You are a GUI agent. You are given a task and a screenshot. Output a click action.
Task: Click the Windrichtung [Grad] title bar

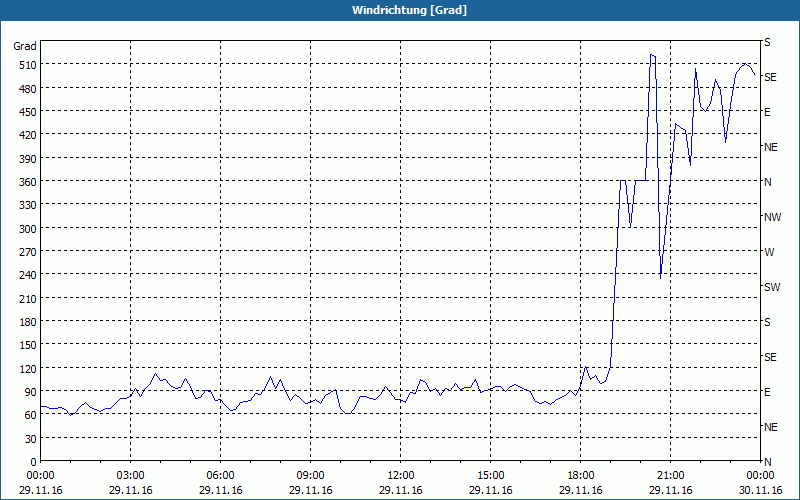pyautogui.click(x=400, y=10)
